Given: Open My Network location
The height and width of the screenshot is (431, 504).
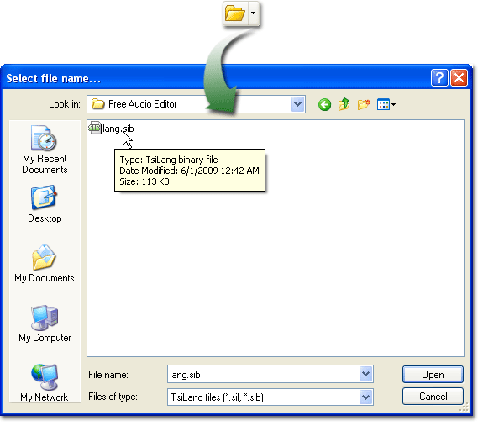Looking at the screenshot, I should tap(44, 382).
